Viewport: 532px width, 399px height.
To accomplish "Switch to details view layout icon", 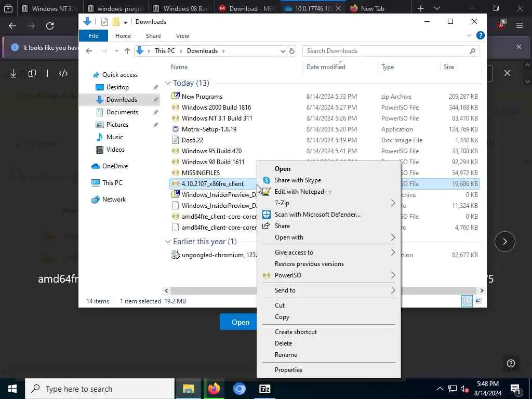I will (x=467, y=301).
